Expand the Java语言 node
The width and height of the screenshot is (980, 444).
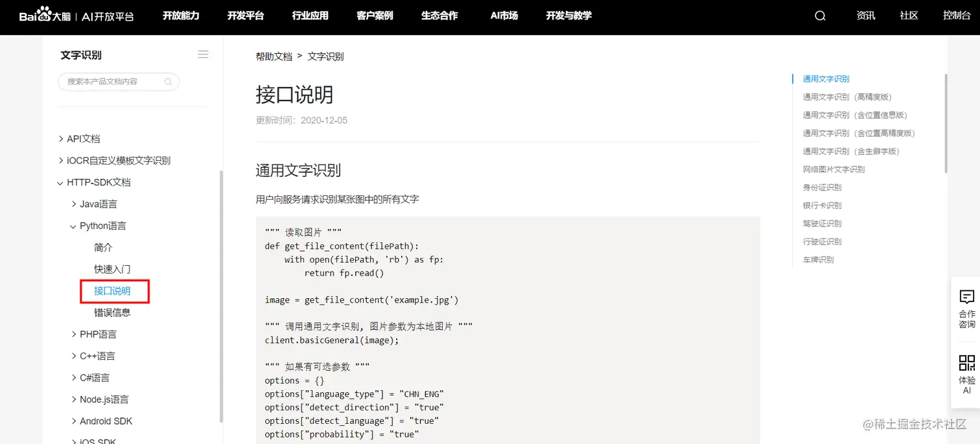pos(74,204)
